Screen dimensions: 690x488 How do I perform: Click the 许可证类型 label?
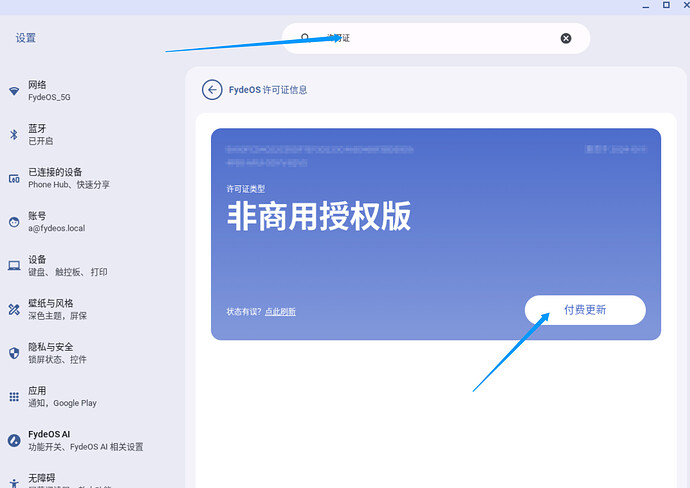click(x=246, y=189)
